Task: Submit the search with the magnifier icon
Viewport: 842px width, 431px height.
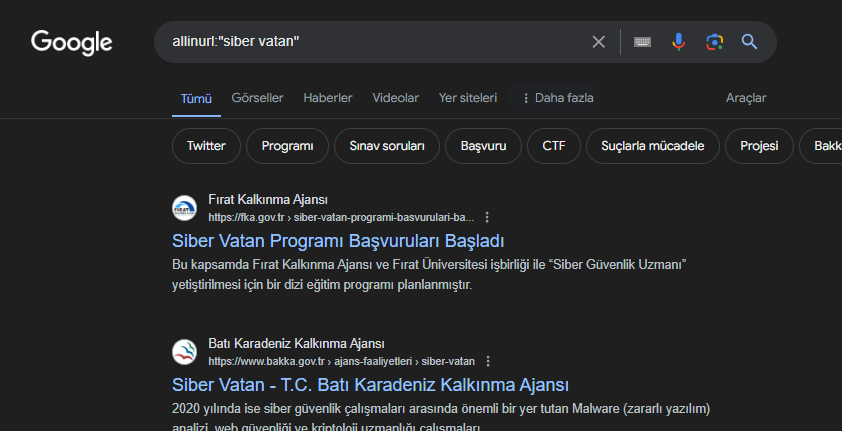Action: tap(749, 42)
